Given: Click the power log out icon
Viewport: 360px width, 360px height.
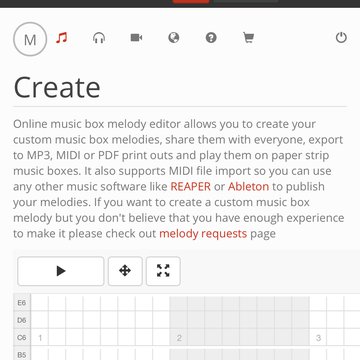Looking at the screenshot, I should point(341,38).
